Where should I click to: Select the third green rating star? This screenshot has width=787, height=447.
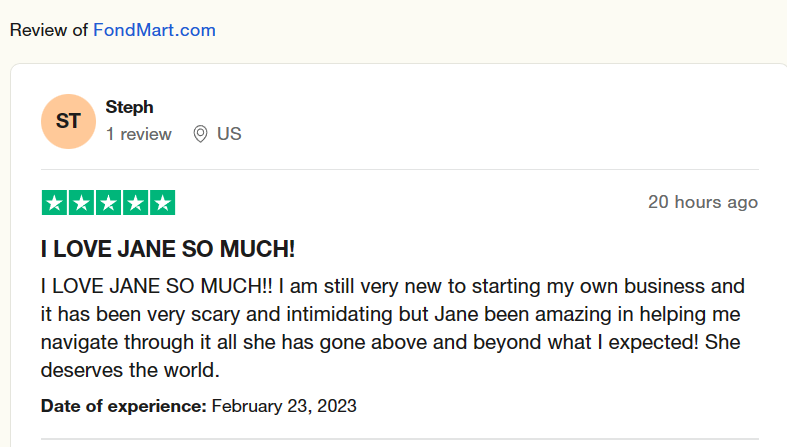108,202
